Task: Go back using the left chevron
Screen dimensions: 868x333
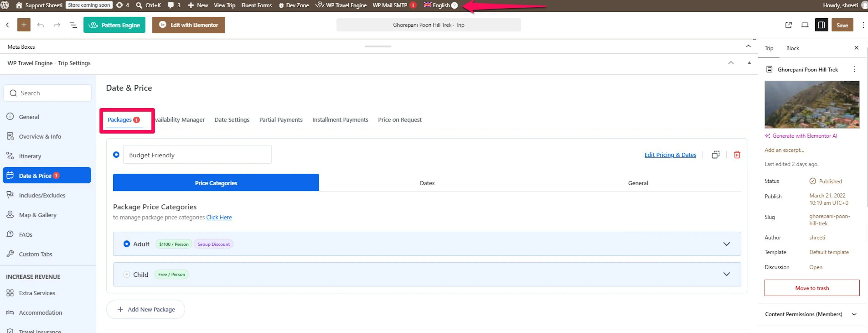Action: [x=7, y=25]
